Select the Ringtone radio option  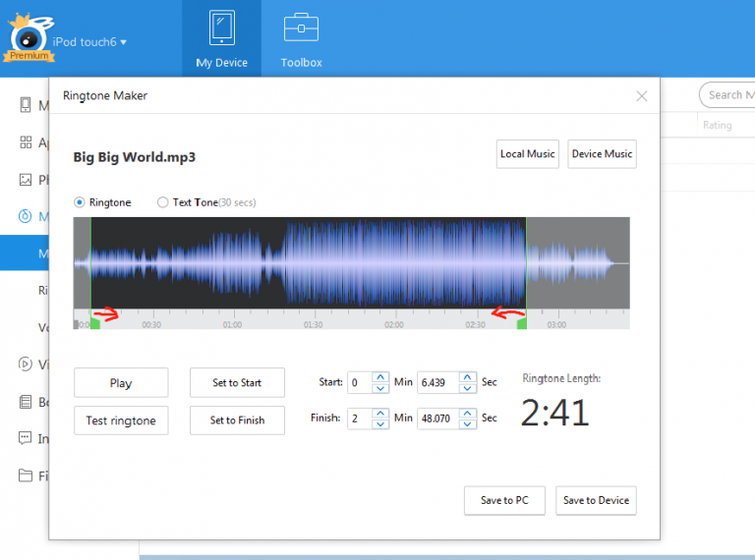coord(80,202)
